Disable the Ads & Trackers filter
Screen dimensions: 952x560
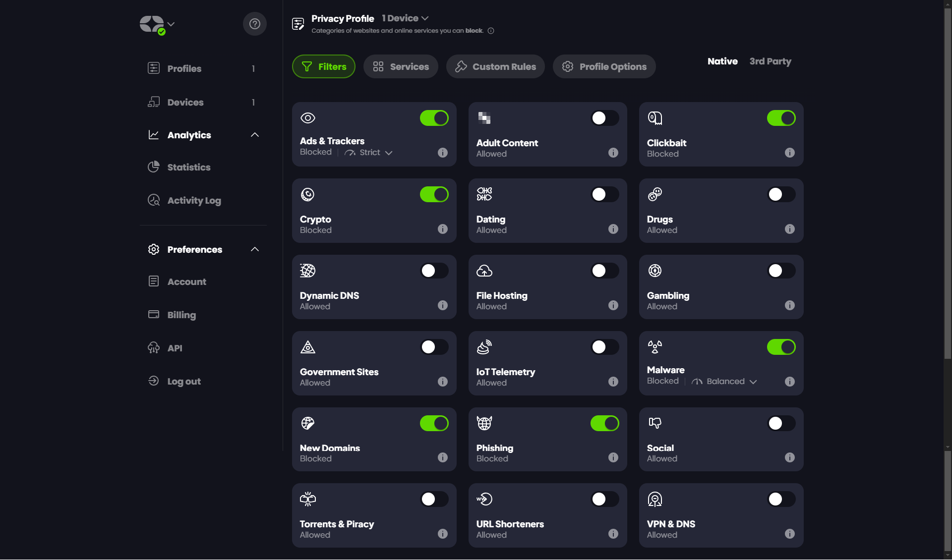pos(434,118)
